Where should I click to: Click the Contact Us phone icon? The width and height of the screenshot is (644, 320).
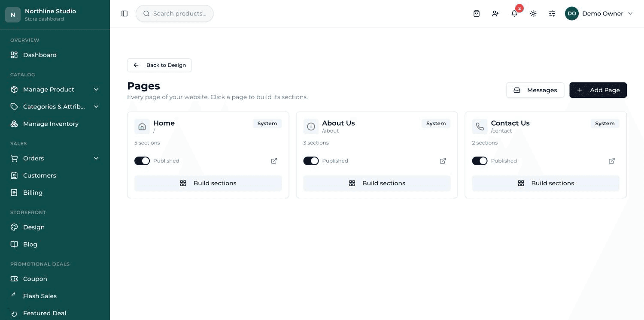tap(480, 127)
